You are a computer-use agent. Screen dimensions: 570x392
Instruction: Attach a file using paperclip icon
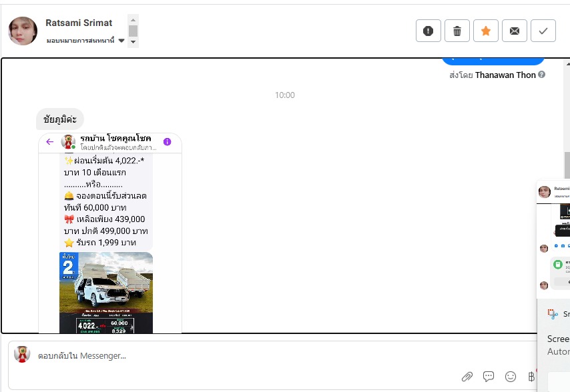[467, 377]
